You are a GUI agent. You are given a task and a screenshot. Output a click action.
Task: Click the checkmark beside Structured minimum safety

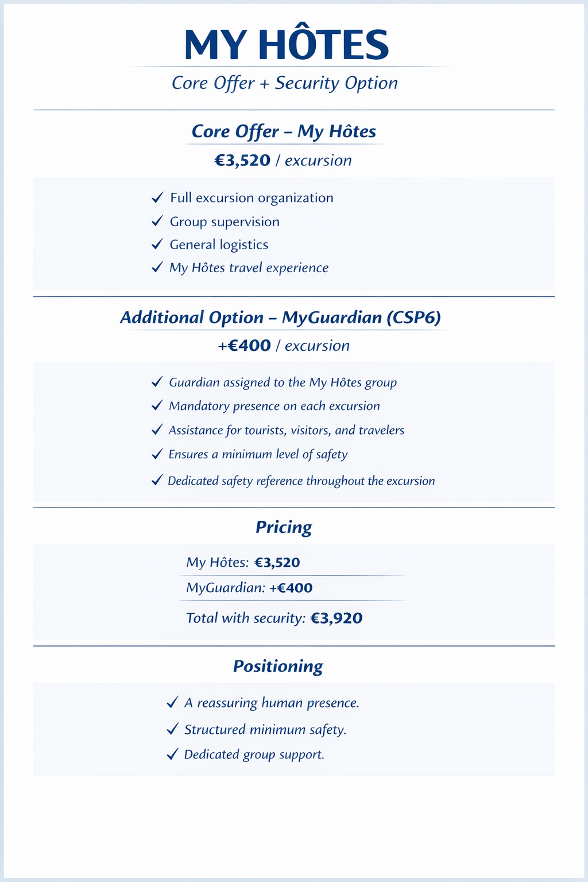[x=172, y=729]
